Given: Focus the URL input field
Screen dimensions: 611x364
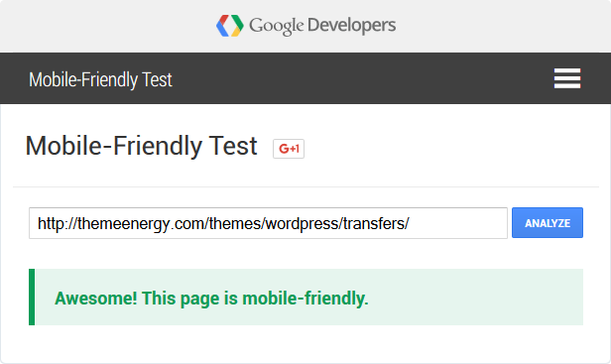Looking at the screenshot, I should click(x=268, y=223).
